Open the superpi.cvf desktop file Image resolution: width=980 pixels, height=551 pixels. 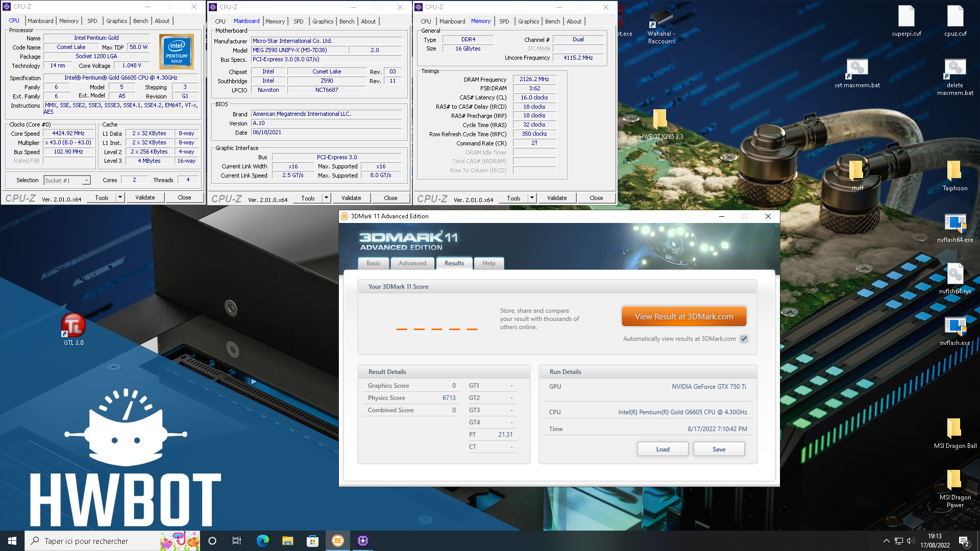[906, 20]
